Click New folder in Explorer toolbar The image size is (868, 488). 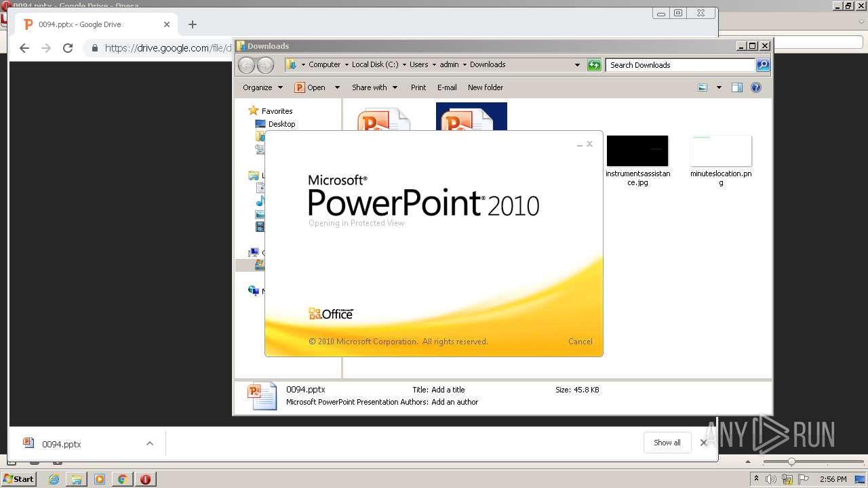[486, 87]
